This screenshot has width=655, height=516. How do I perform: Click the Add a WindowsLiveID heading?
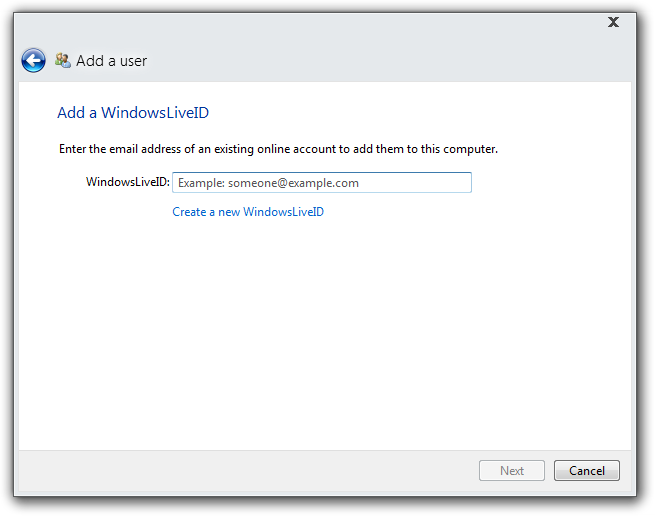pos(133,113)
